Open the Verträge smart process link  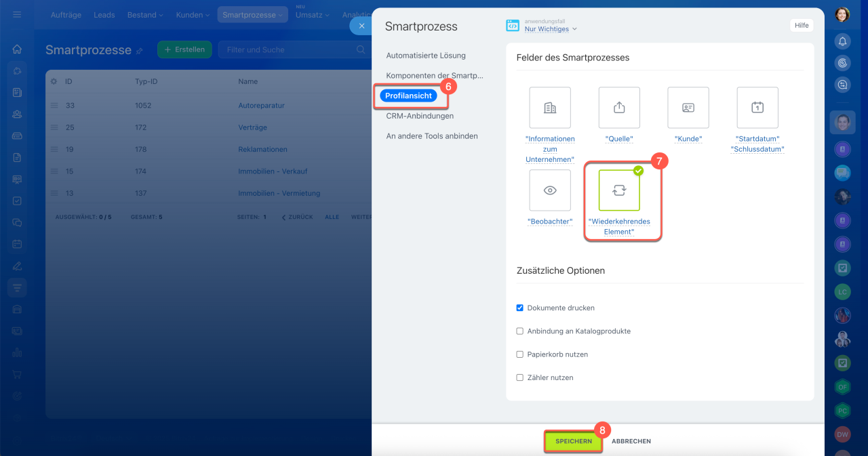(x=253, y=127)
